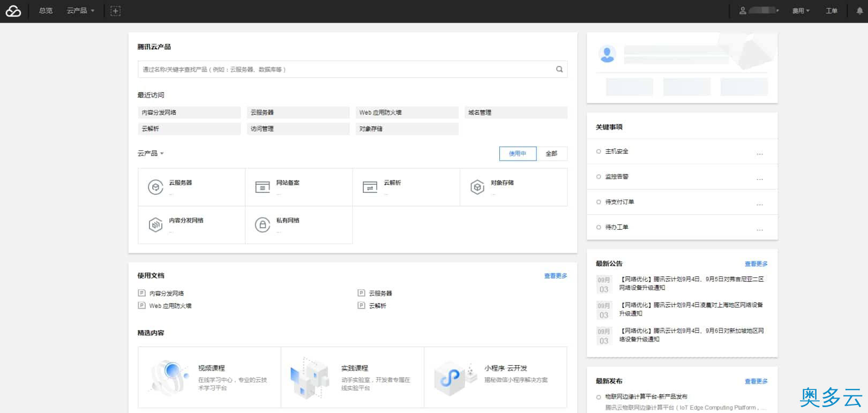Expand the 云产品 section dropdown arrow
The width and height of the screenshot is (868, 413).
click(x=162, y=154)
